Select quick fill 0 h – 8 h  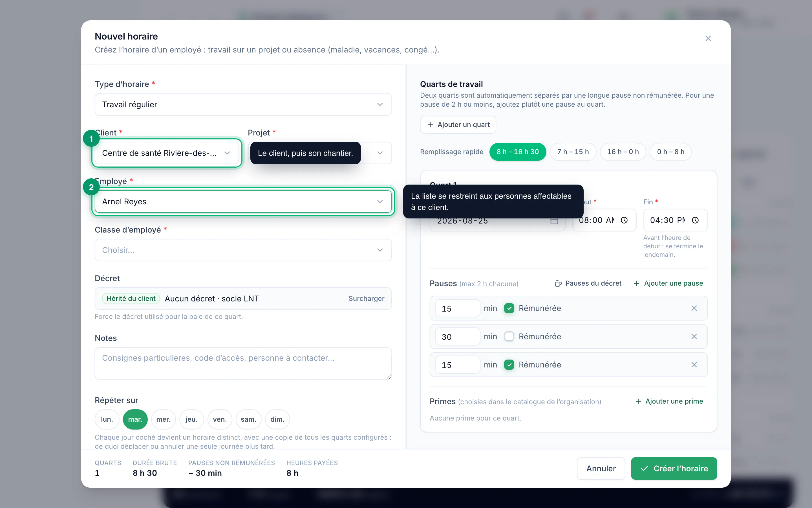click(671, 152)
